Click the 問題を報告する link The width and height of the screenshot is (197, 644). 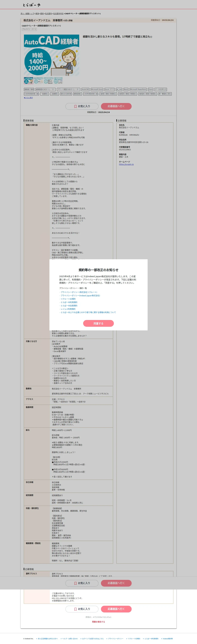point(98,622)
